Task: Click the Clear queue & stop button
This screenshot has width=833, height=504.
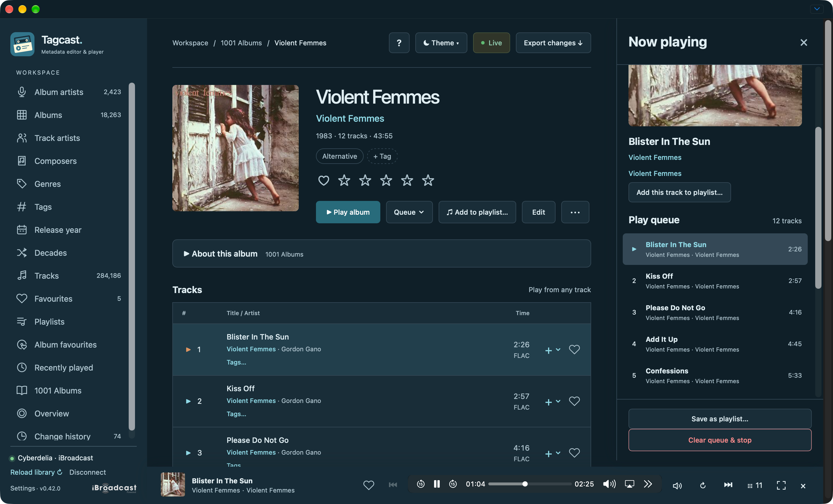Action: point(720,440)
